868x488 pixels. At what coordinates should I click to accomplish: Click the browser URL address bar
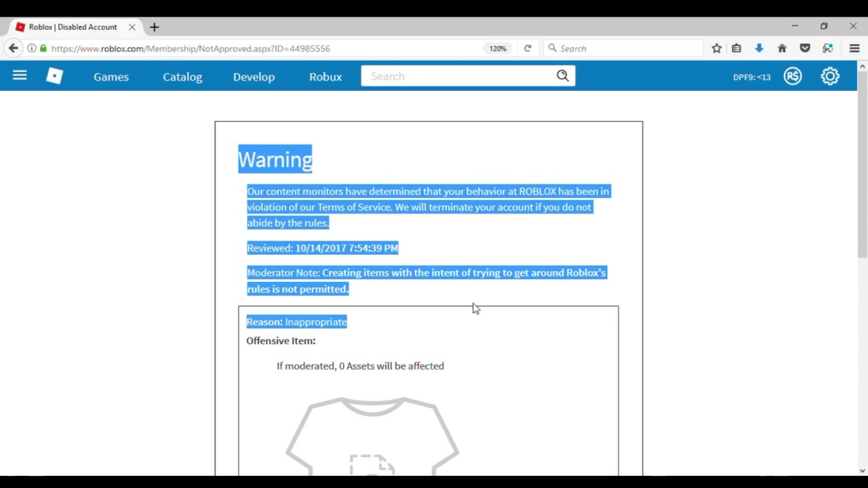tap(264, 49)
